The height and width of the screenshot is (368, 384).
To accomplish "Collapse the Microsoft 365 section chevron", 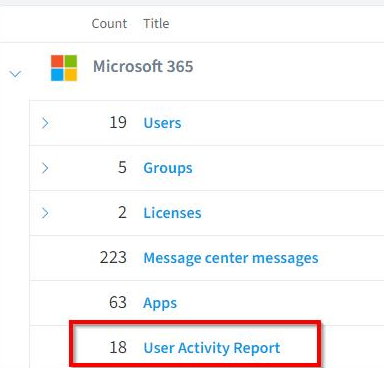I will 15,73.
